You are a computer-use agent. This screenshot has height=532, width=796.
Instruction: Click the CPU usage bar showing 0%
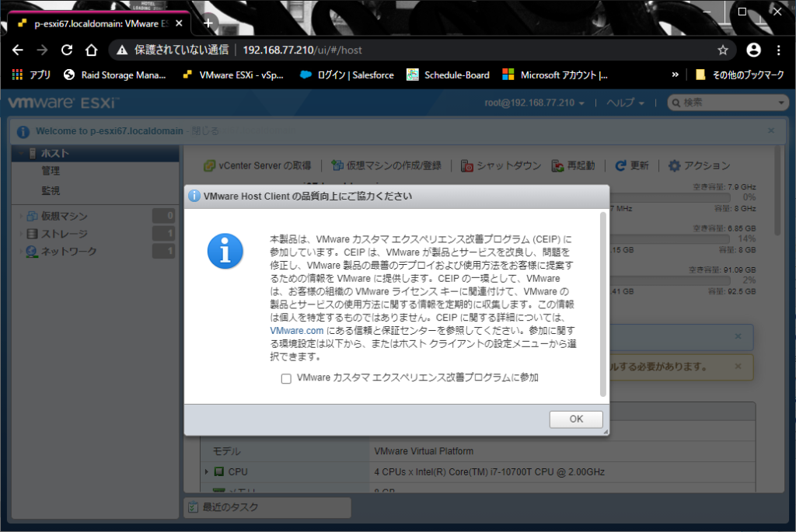[669, 197]
